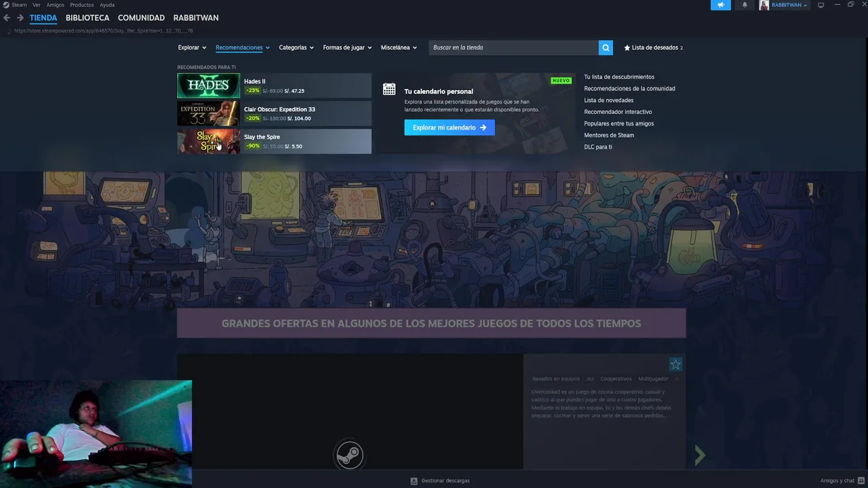
Task: Switch to Big Picture mode monitor icon
Action: point(821,5)
